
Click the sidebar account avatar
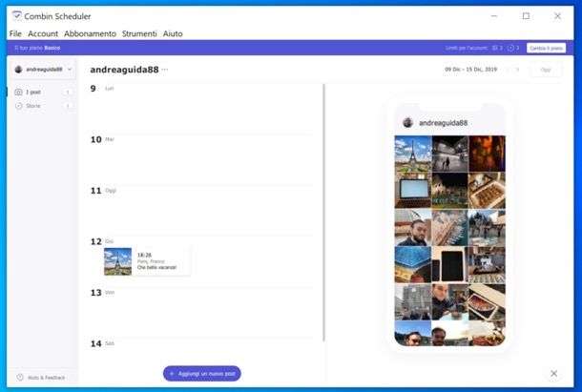point(18,70)
